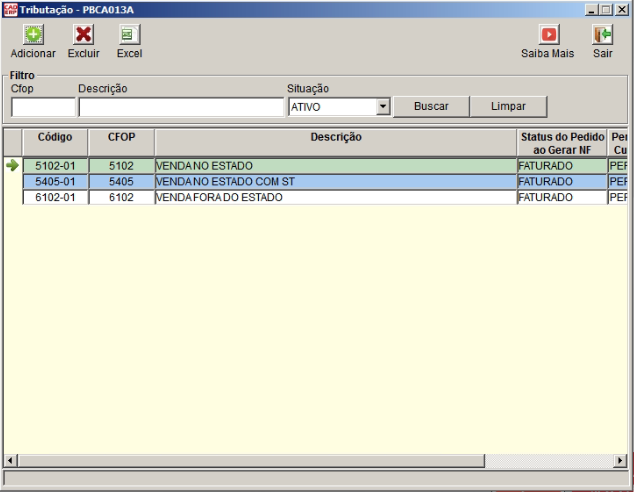This screenshot has width=634, height=492.
Task: Click FATURADO in the 5102-01 row
Action: (x=562, y=166)
